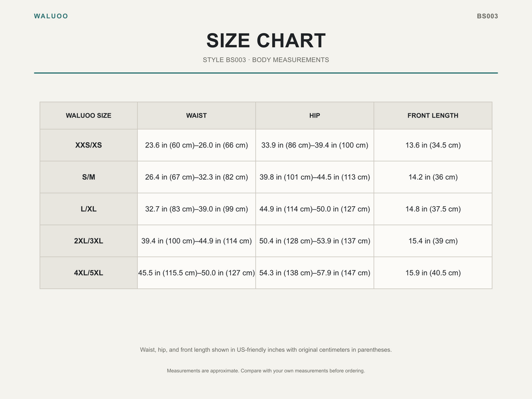Screen dimensions: 532x399
Task: Click the subtitle STYLE BS003 · BODY MEASUREMENTS
Action: pos(266,60)
